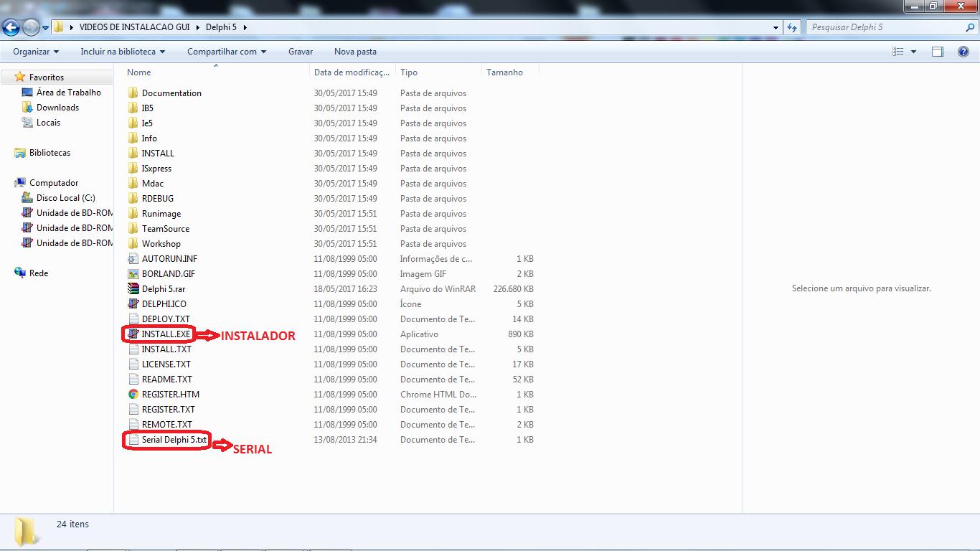This screenshot has width=980, height=551.
Task: Select the REGISTER.TXT file name
Action: (x=169, y=409)
